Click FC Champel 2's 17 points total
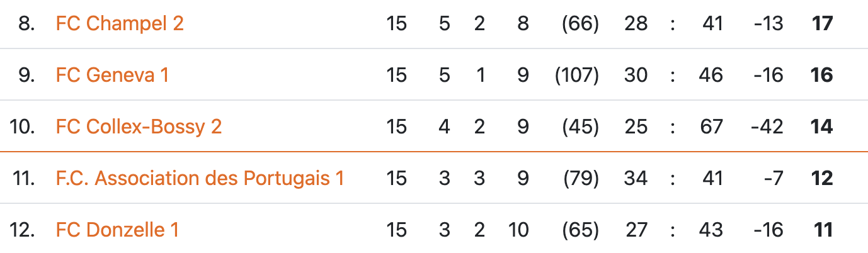 coord(823,24)
